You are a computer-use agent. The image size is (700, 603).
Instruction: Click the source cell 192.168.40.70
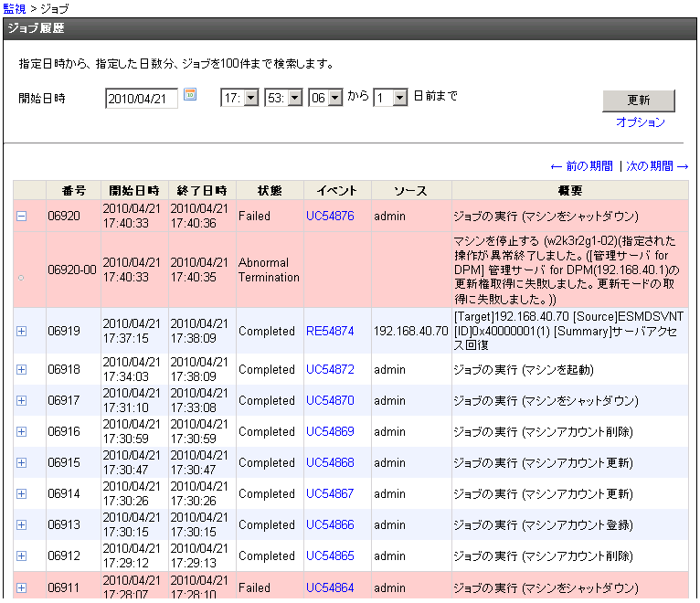click(410, 331)
